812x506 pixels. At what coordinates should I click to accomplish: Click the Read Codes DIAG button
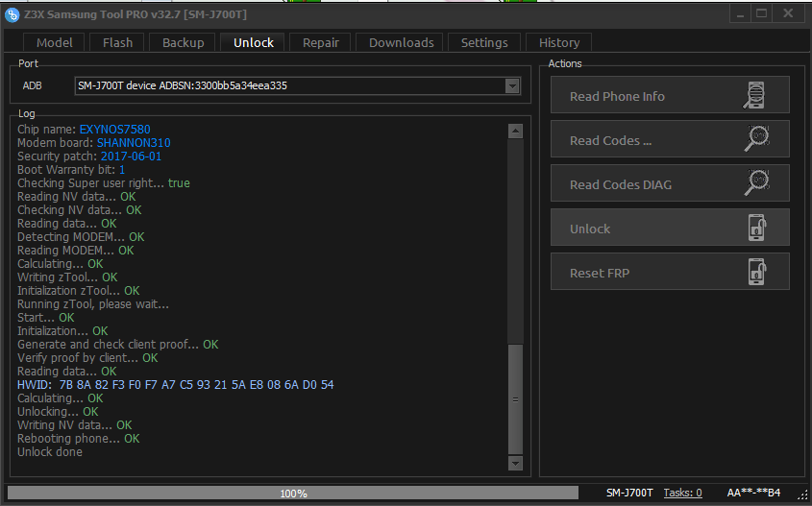point(670,183)
